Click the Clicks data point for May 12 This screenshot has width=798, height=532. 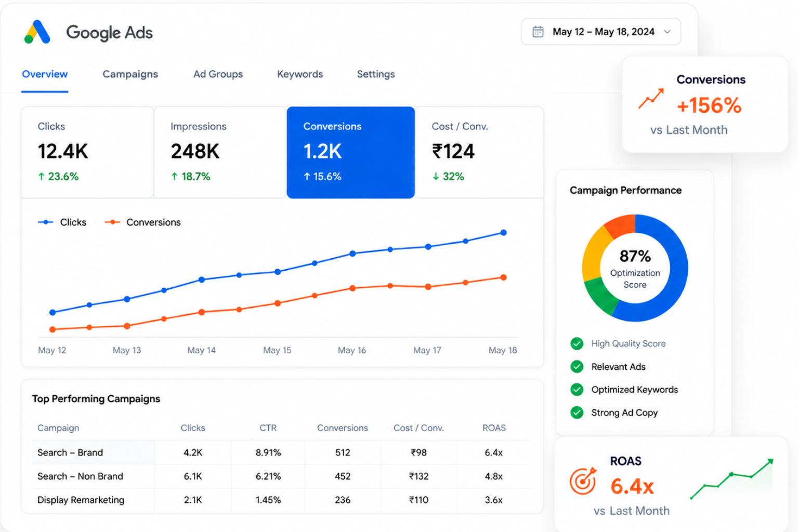[53, 312]
